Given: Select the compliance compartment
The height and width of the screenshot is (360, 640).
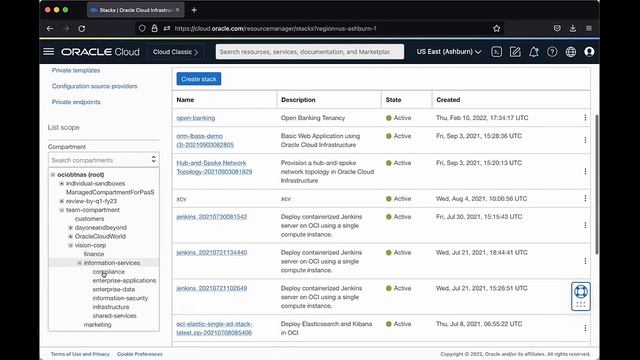Looking at the screenshot, I should [109, 272].
